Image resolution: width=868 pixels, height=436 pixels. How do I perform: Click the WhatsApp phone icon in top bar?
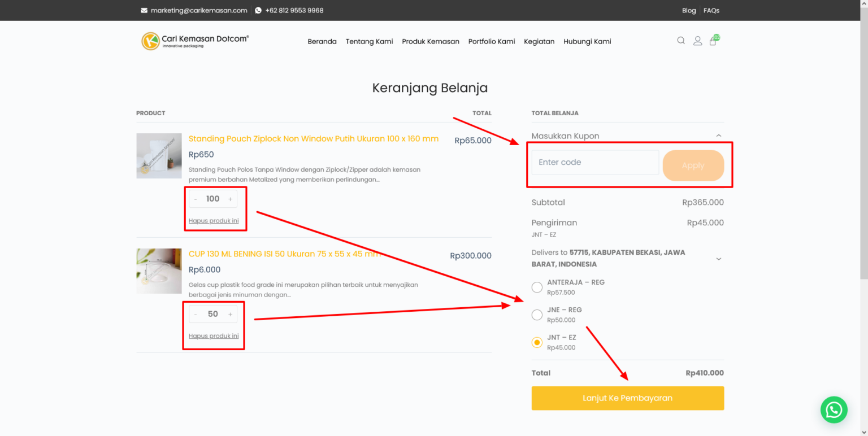(x=258, y=10)
